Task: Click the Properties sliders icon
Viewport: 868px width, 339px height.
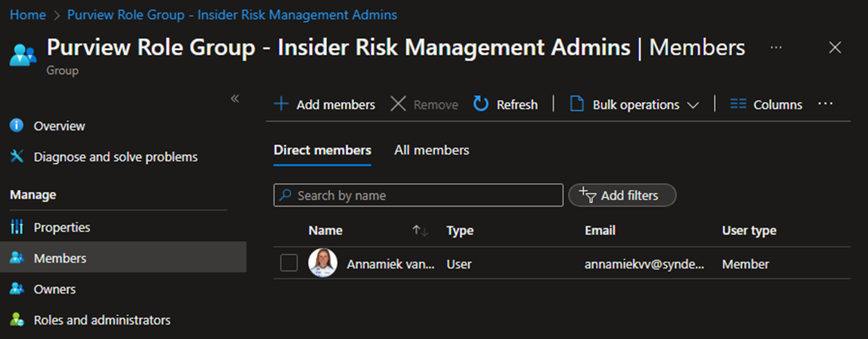Action: coord(17,227)
